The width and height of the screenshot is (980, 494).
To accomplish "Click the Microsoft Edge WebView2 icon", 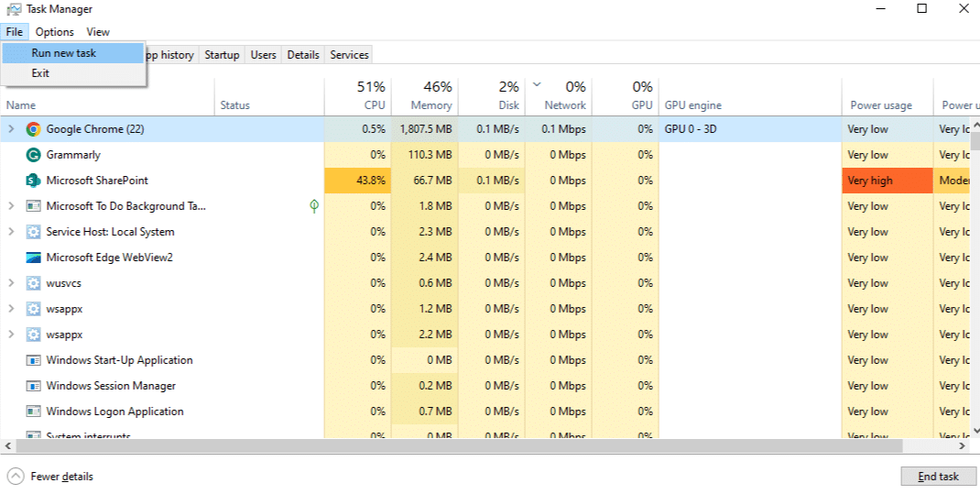I will click(x=33, y=257).
